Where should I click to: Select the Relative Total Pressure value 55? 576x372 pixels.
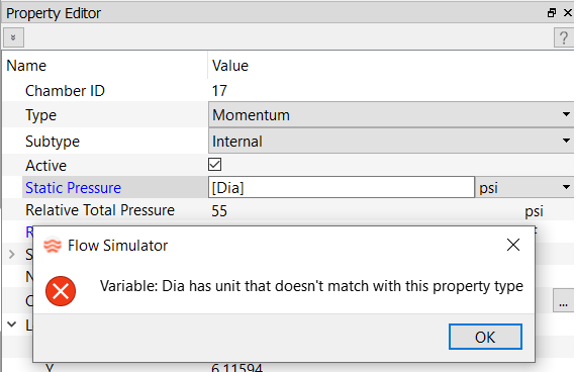click(219, 211)
